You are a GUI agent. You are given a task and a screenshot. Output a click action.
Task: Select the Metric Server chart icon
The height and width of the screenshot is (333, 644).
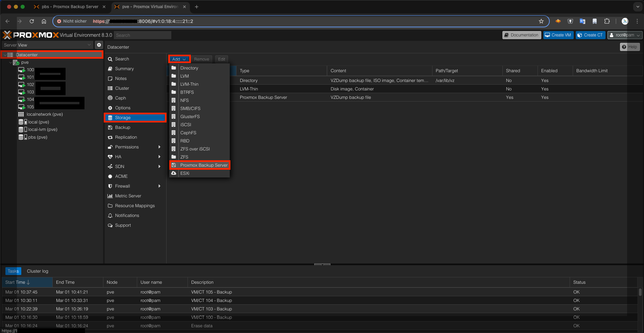click(x=110, y=196)
